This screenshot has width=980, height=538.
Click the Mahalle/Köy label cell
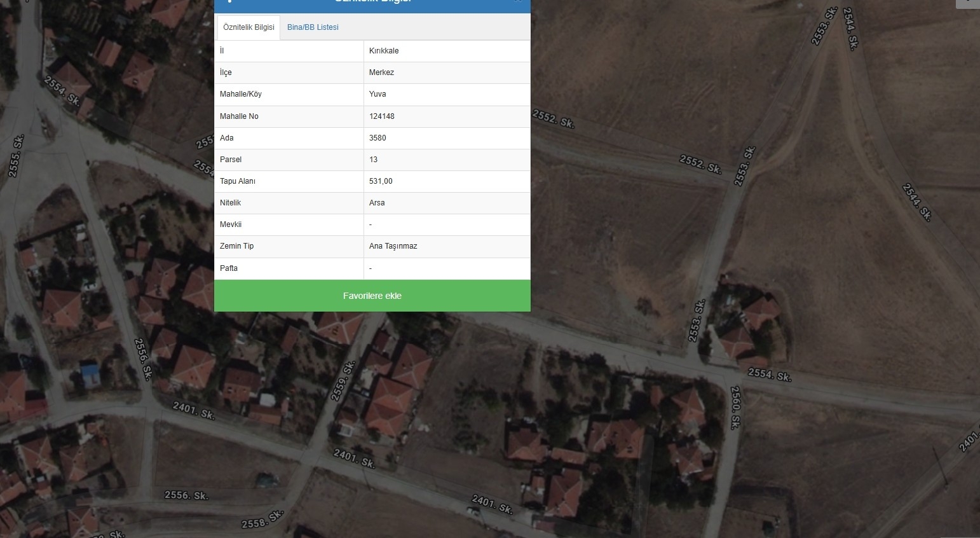click(289, 94)
